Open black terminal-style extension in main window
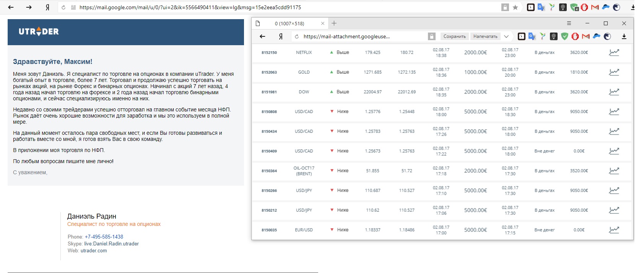 [x=531, y=7]
